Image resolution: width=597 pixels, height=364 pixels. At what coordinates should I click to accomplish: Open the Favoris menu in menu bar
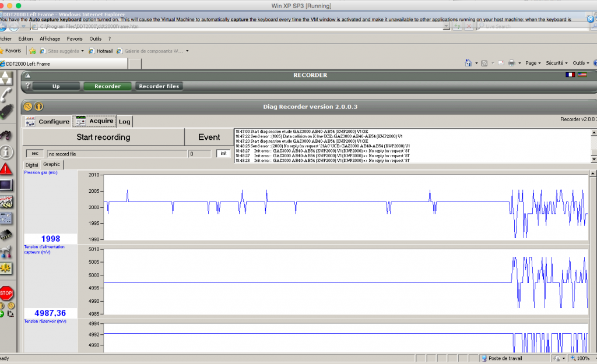75,39
